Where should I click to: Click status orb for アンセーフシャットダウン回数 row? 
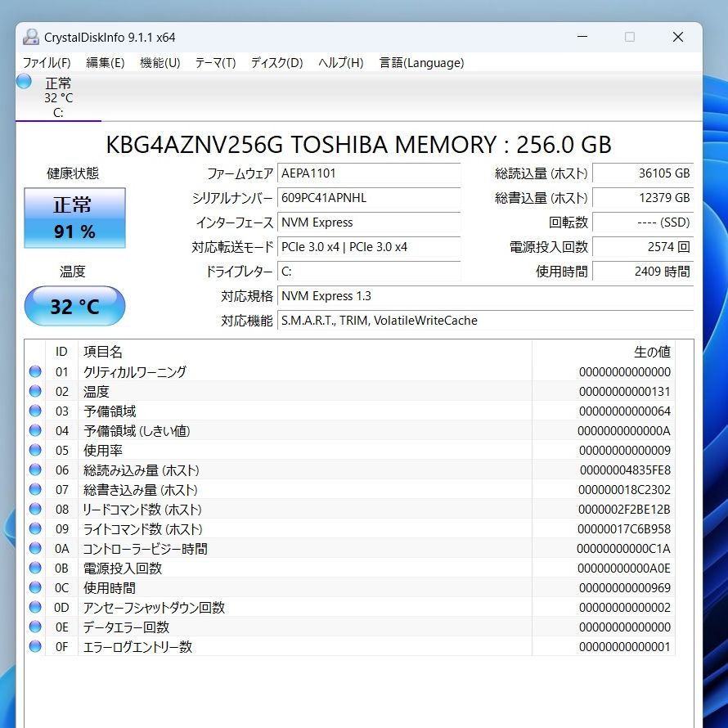(x=35, y=607)
